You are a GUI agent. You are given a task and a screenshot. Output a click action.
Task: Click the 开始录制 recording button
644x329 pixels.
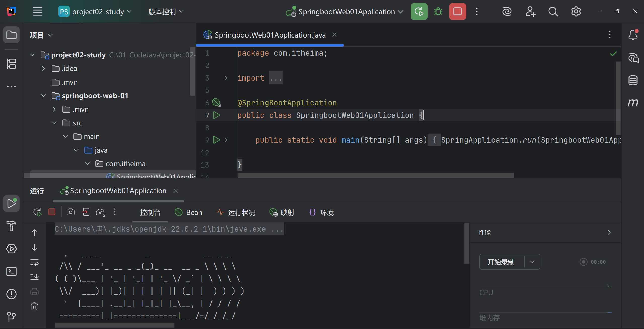point(502,262)
